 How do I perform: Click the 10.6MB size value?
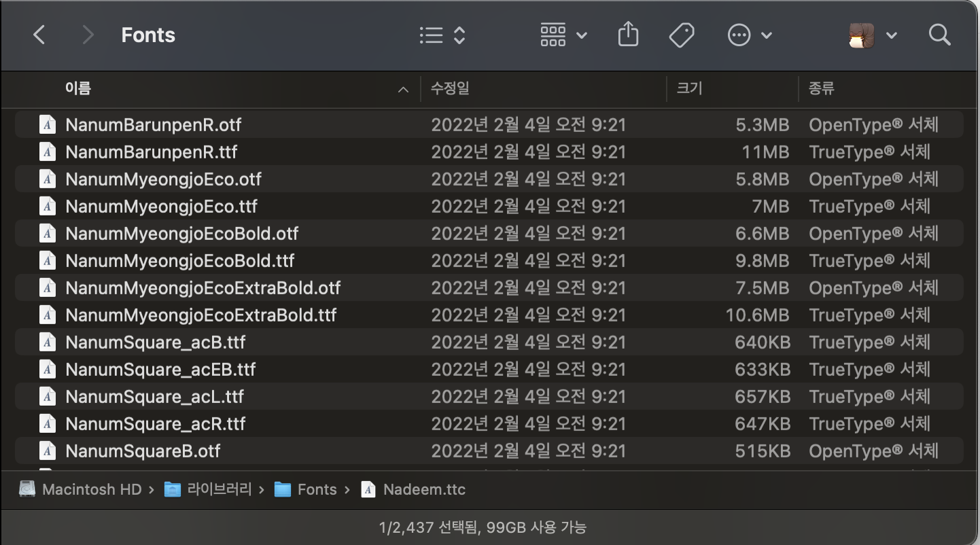pyautogui.click(x=757, y=315)
